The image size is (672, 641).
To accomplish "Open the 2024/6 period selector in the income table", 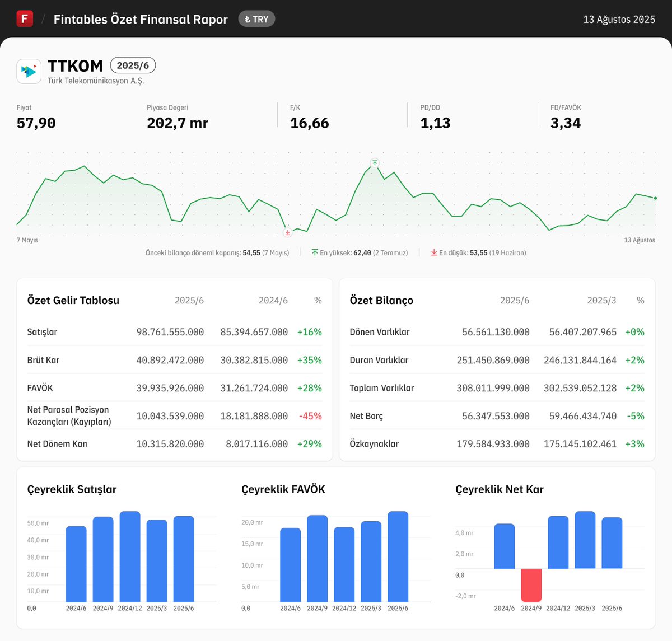I will (x=273, y=300).
